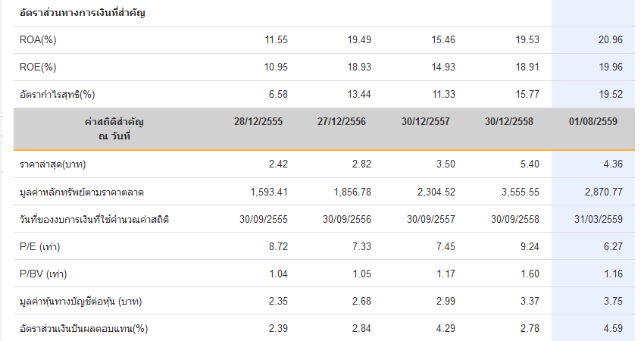Screen dimensions: 644x341
Task: Click net profit margin value 11.33
Action: click(x=443, y=95)
